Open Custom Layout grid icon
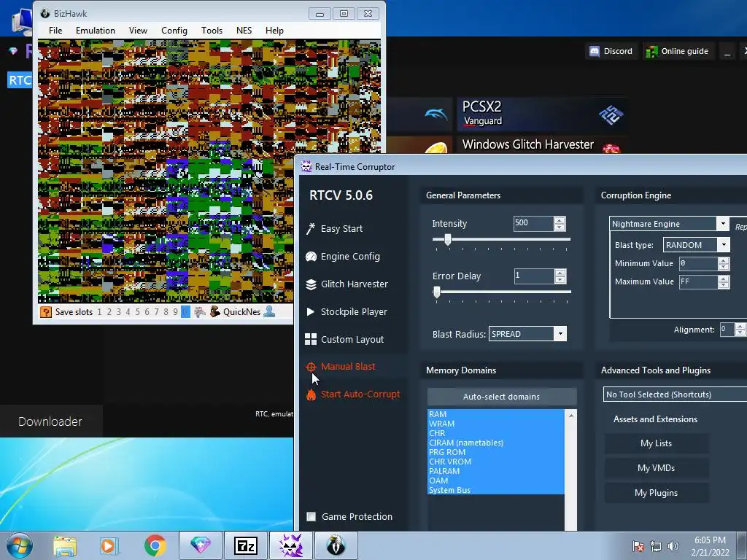This screenshot has width=747, height=560. [x=311, y=339]
